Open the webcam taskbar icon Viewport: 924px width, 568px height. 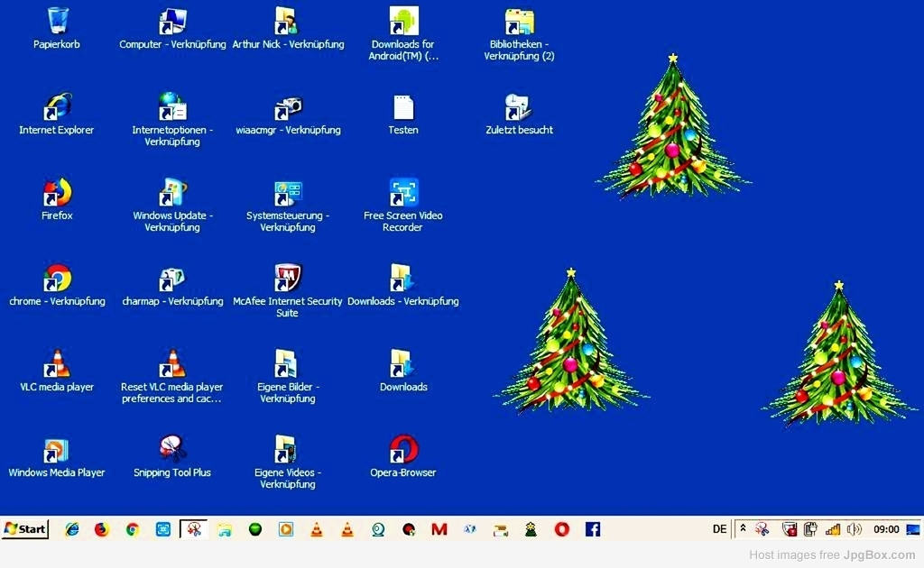(x=378, y=529)
